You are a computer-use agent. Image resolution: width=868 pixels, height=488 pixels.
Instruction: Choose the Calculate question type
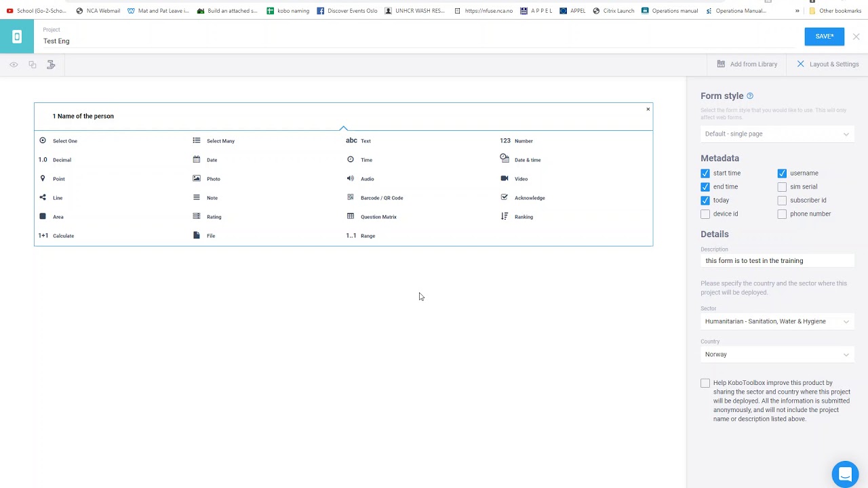tap(56, 236)
